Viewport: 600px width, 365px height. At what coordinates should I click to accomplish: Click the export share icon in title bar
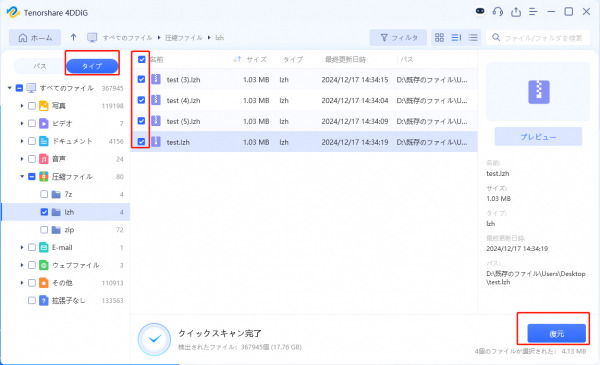click(516, 12)
